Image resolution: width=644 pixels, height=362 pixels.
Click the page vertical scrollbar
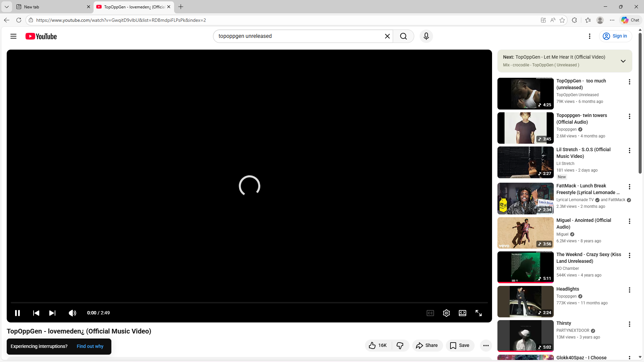point(640,104)
